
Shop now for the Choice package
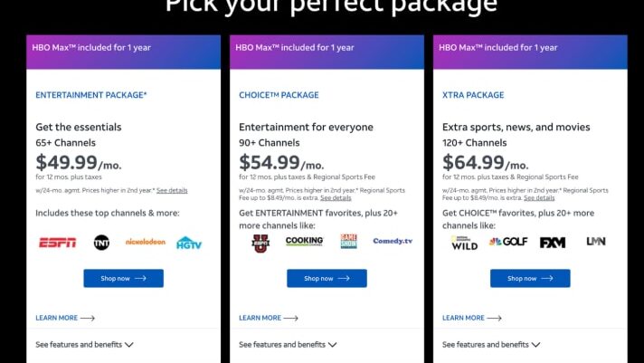327,279
